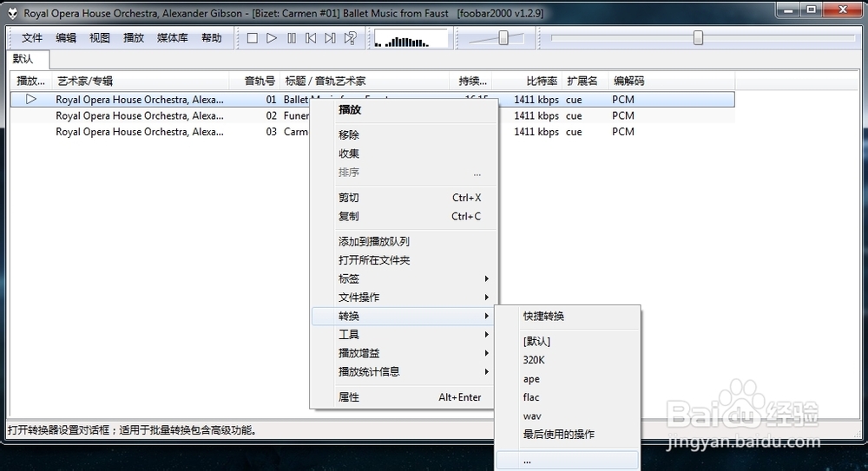Minimize the foobar2000 window
Screen dimensions: 868x471
click(x=788, y=10)
